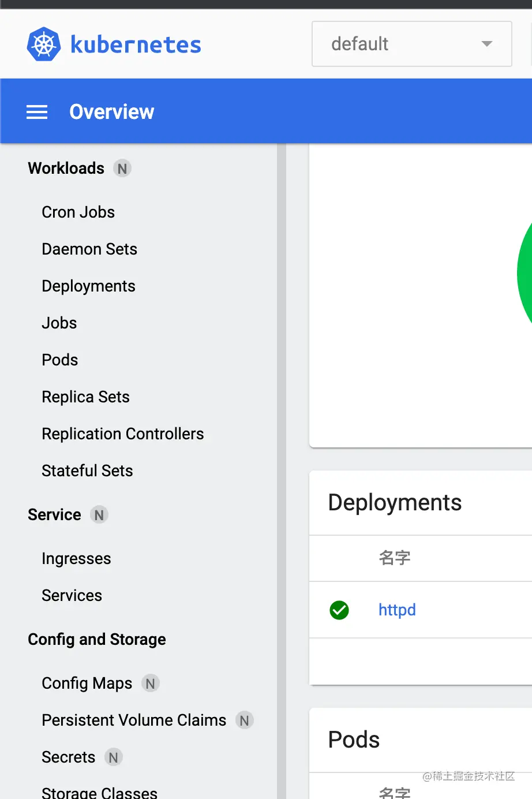
Task: Click the N badge beside Workloads
Action: [122, 169]
